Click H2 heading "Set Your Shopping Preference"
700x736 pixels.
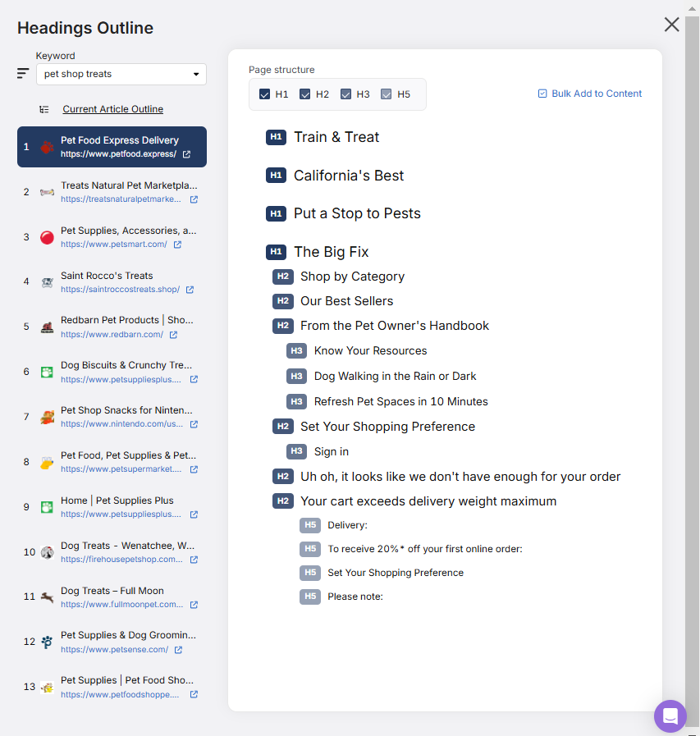click(387, 427)
